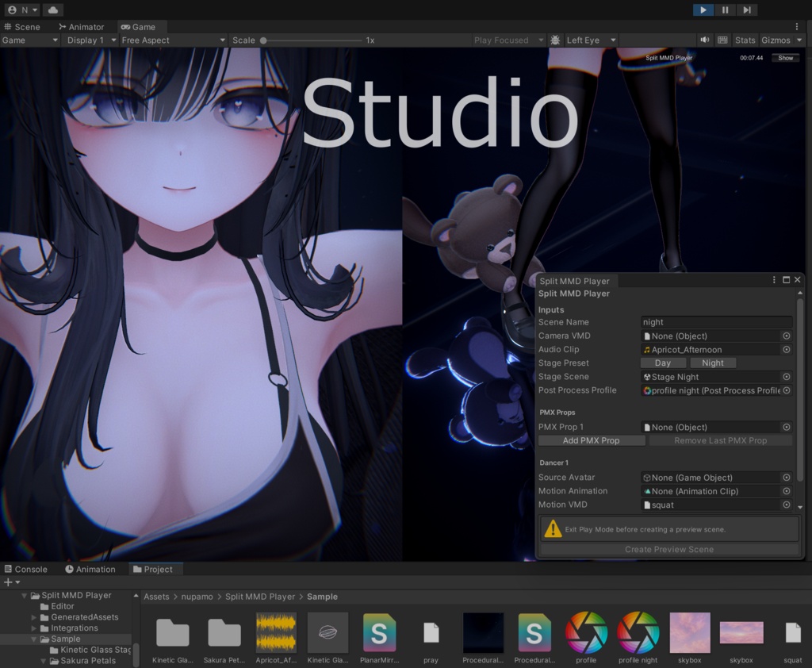Click nupamo in the breadcrumb path

[197, 597]
